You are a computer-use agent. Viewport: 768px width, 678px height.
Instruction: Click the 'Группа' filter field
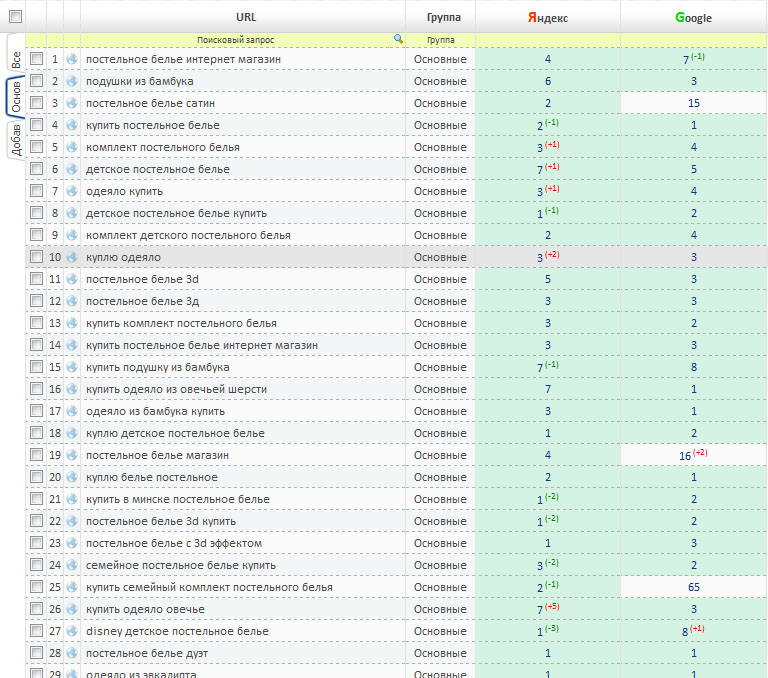pyautogui.click(x=440, y=40)
